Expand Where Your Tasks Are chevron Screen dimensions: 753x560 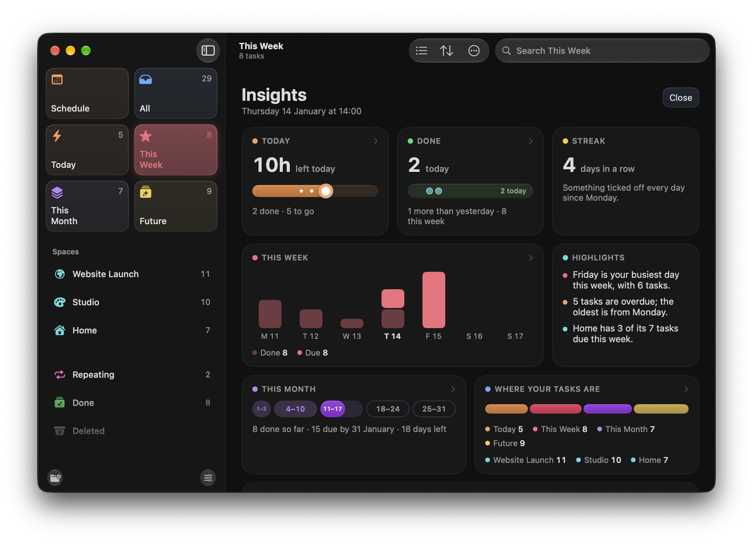point(686,389)
